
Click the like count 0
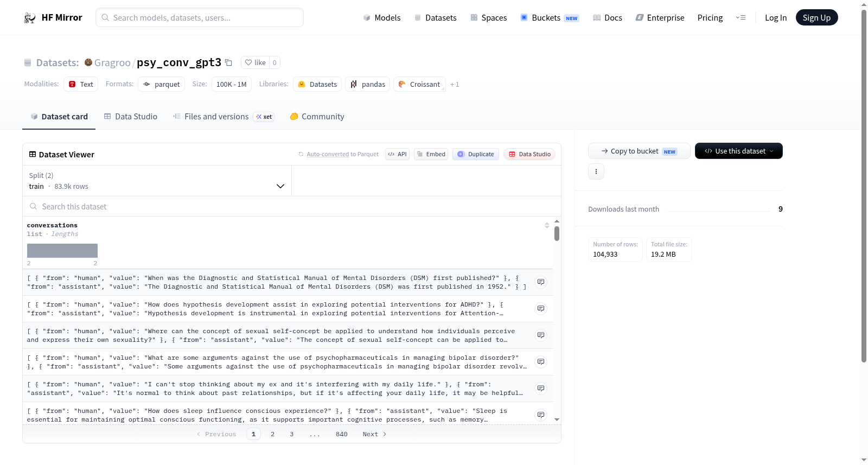click(275, 62)
